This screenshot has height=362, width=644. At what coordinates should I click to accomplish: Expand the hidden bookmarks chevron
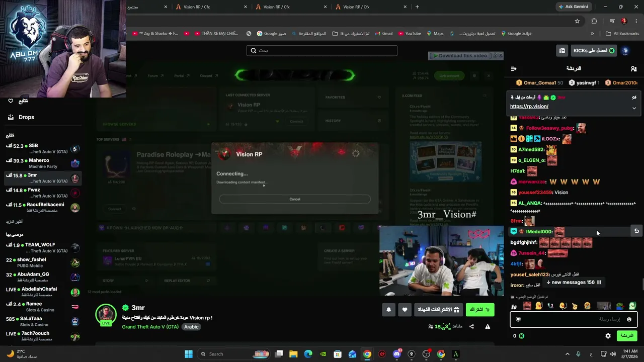click(592, 34)
